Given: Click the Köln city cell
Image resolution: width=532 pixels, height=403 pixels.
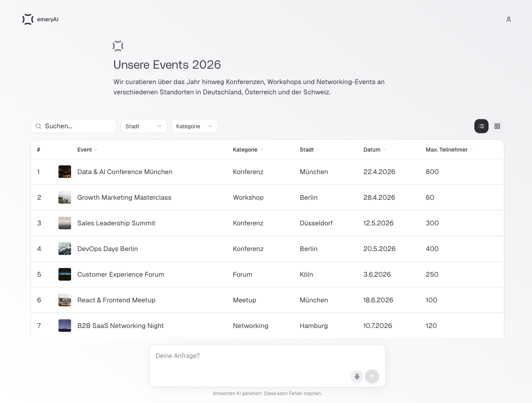Looking at the screenshot, I should point(306,274).
